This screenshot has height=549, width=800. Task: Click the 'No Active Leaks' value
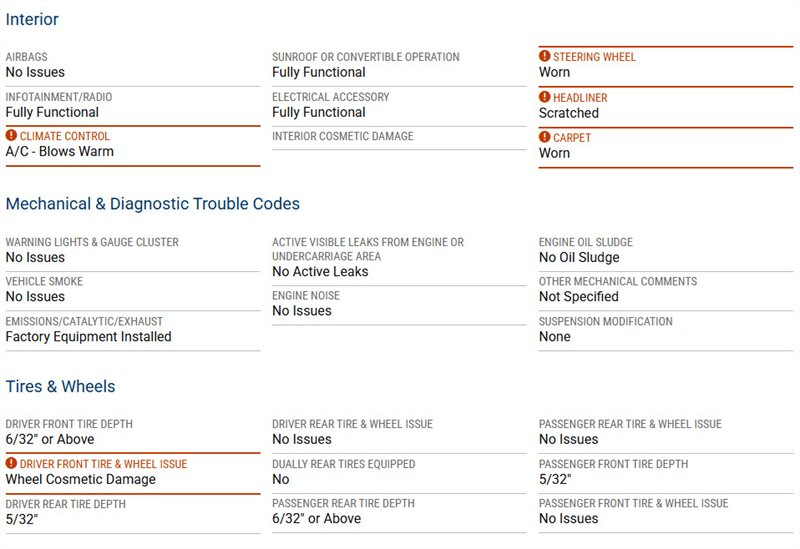click(x=320, y=271)
